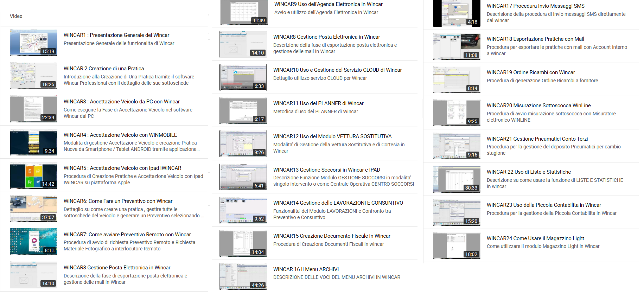Image resolution: width=644 pixels, height=294 pixels.
Task: Open WINCAR7 Preventivo Remoto thumbnail
Action: click(x=33, y=242)
